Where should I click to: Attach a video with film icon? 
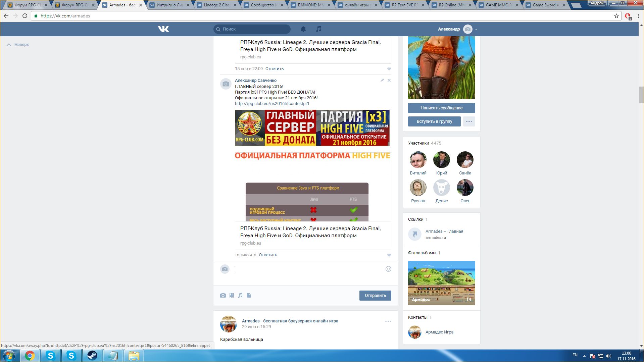[232, 296]
